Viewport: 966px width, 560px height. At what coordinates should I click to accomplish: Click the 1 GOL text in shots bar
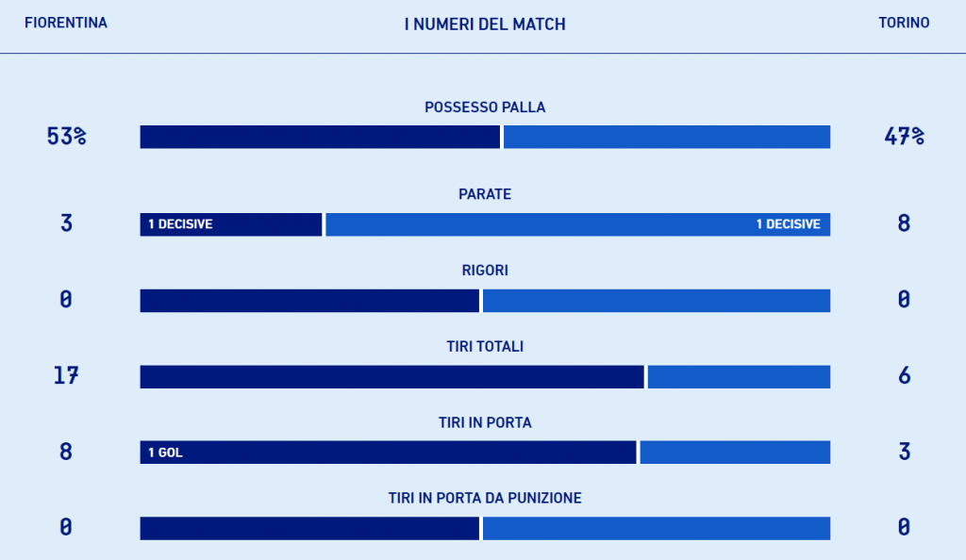(165, 453)
